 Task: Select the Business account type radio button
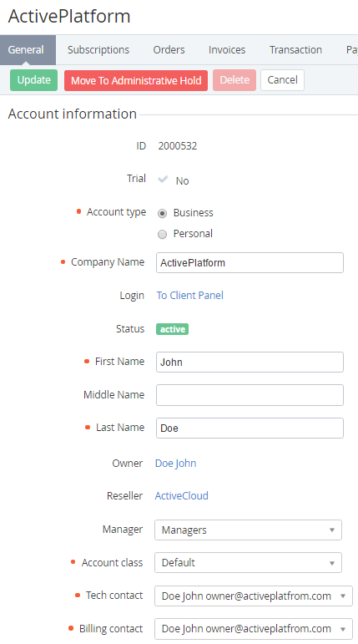coord(163,214)
